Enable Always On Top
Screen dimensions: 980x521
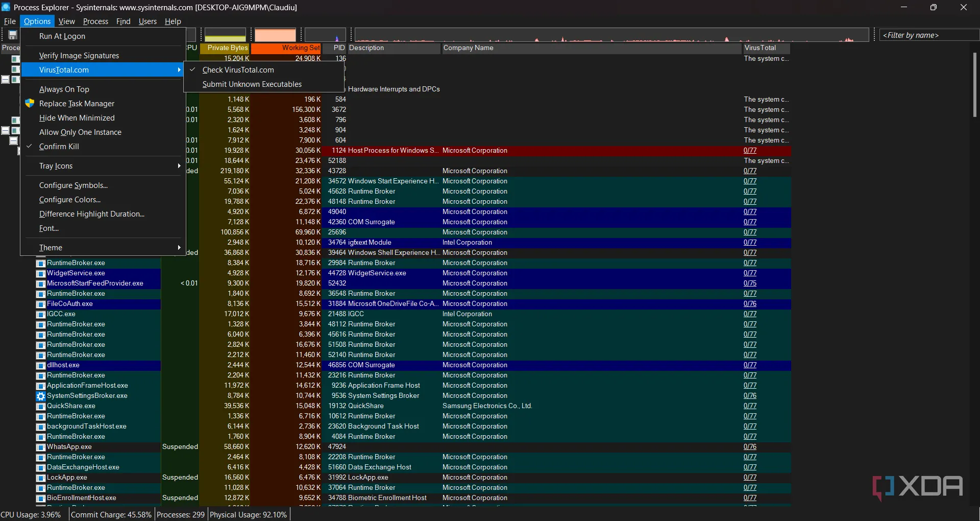coord(103,89)
